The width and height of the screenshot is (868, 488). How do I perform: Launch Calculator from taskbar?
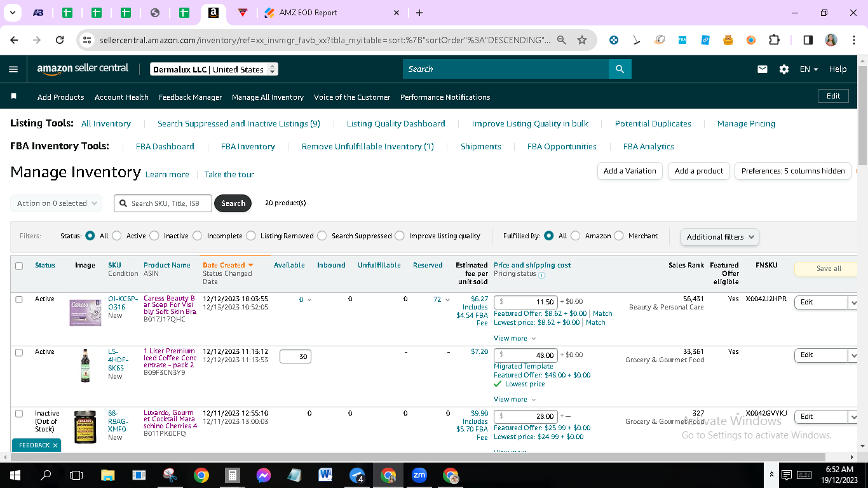click(232, 475)
